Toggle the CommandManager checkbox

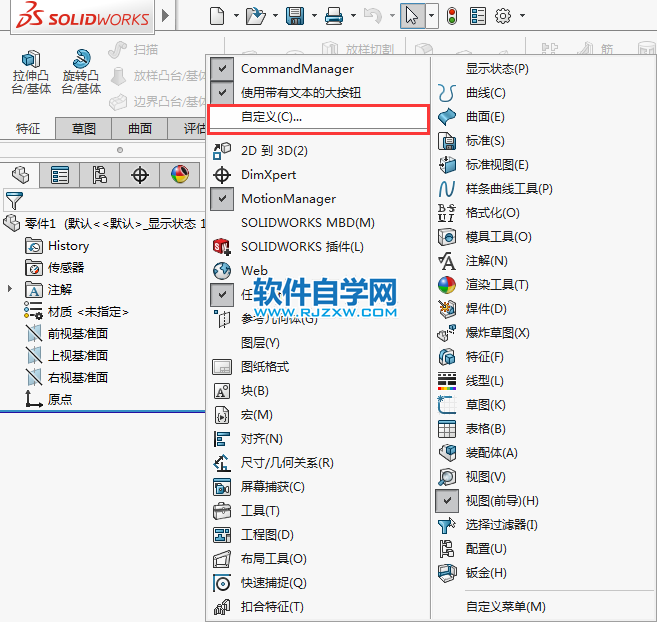(x=222, y=68)
